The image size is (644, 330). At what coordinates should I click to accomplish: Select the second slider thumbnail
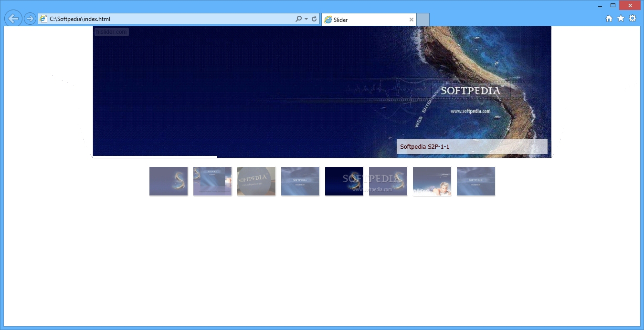[x=212, y=181]
